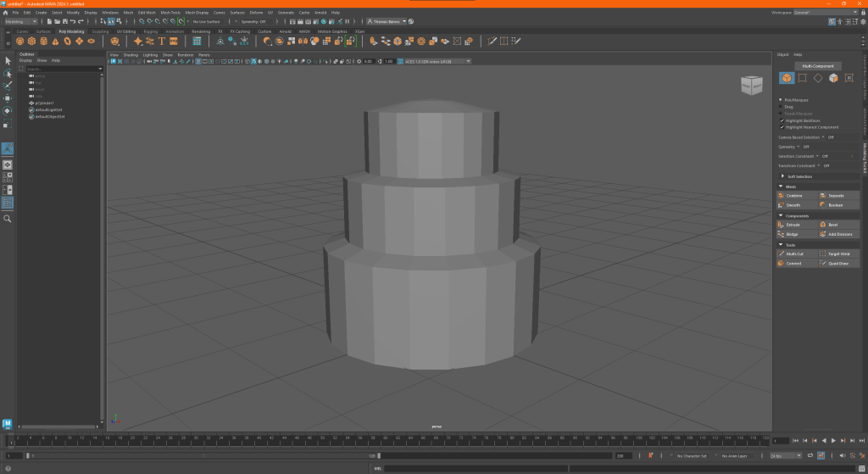Select face selection mode cube icon
This screenshot has height=474, width=868.
pyautogui.click(x=833, y=78)
